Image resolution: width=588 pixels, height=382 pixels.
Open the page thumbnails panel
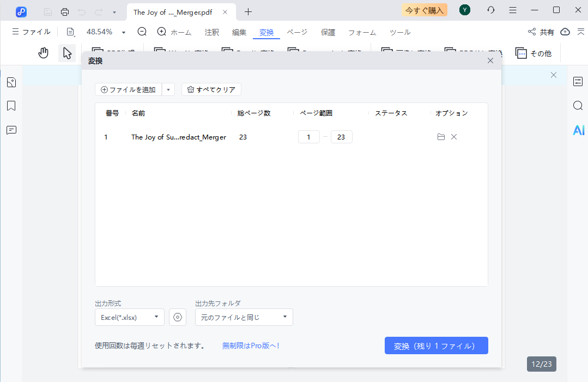coord(11,82)
